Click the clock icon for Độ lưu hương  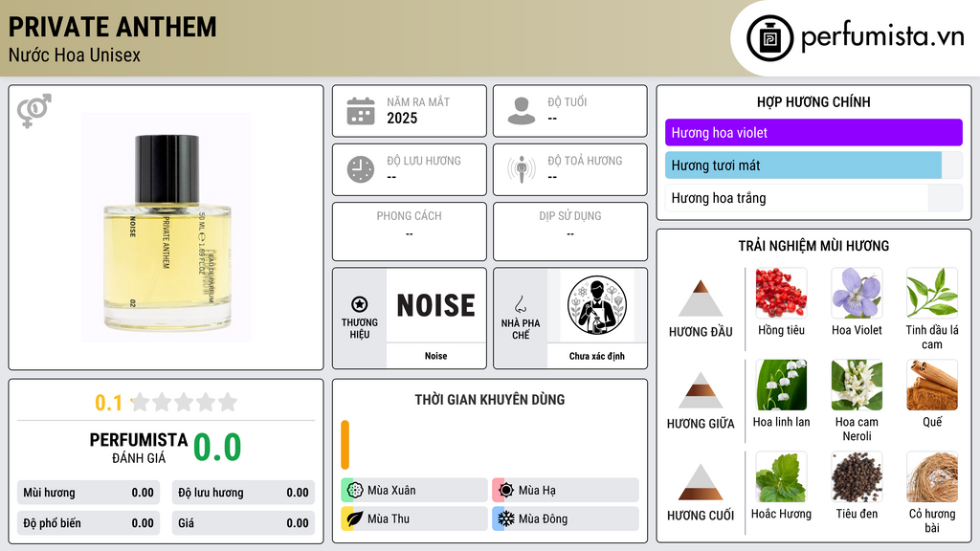click(x=361, y=169)
